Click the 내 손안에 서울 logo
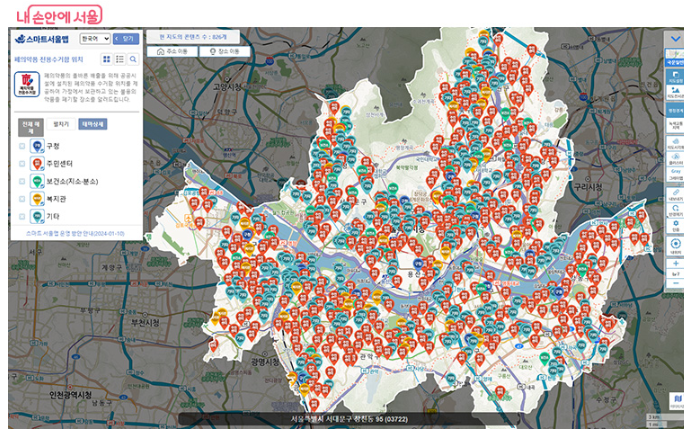Image resolution: width=684 pixels, height=430 pixels. click(59, 15)
